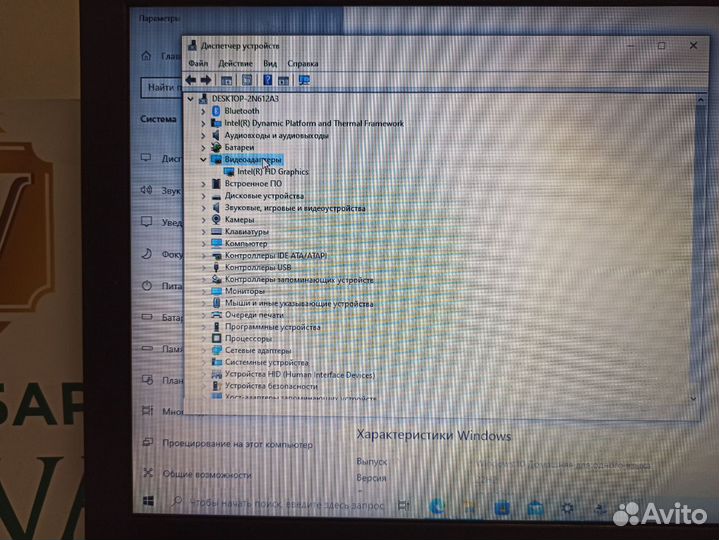Viewport: 719px width, 540px height.
Task: Open the Справка menu
Action: (x=303, y=63)
